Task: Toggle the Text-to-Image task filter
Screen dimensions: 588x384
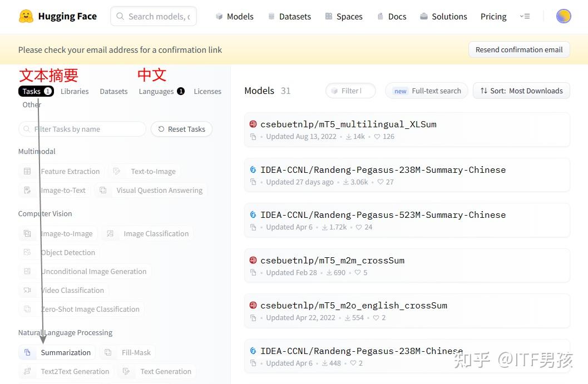Action: 144,171
